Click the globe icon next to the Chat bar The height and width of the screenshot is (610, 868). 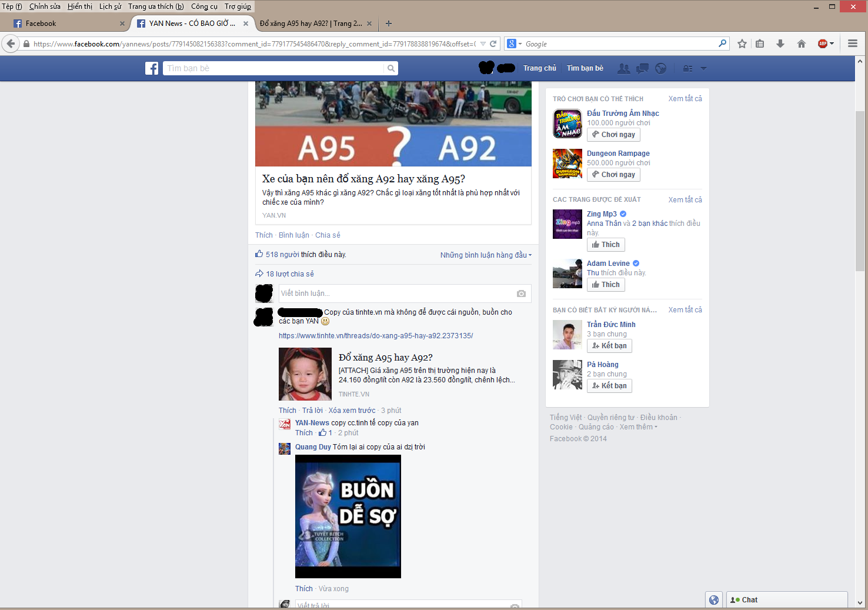coord(714,600)
